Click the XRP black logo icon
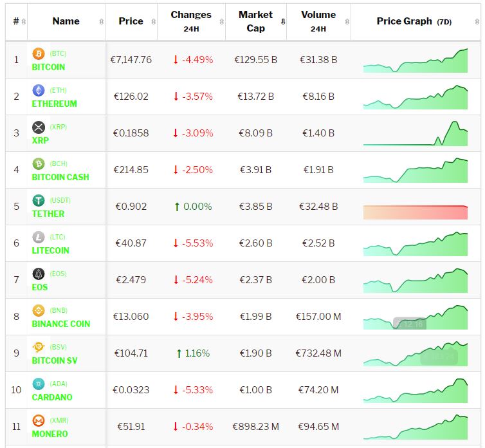 click(38, 127)
